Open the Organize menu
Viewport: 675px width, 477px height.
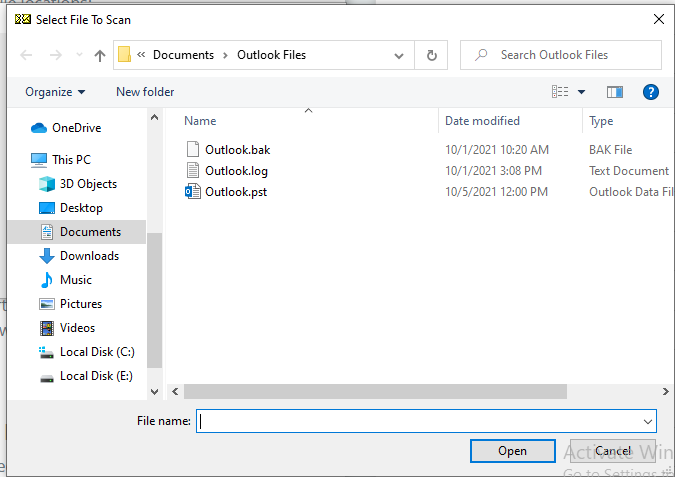[x=55, y=92]
